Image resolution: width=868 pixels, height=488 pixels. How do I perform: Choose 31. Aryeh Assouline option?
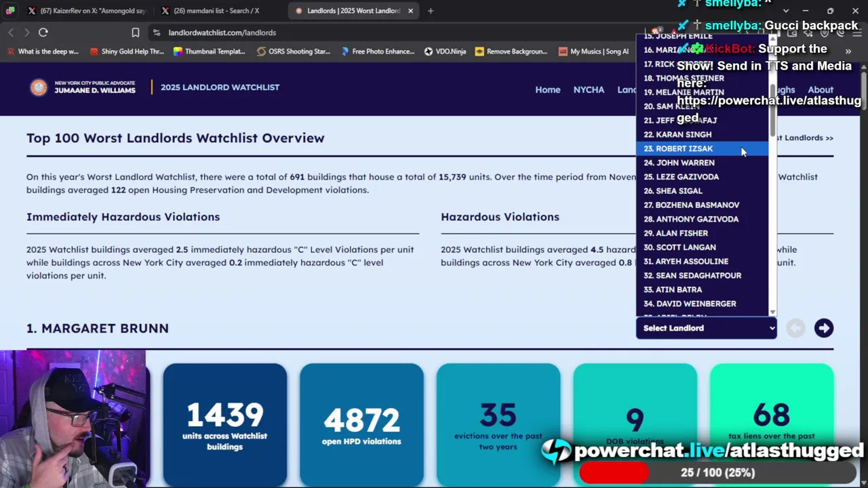click(702, 261)
